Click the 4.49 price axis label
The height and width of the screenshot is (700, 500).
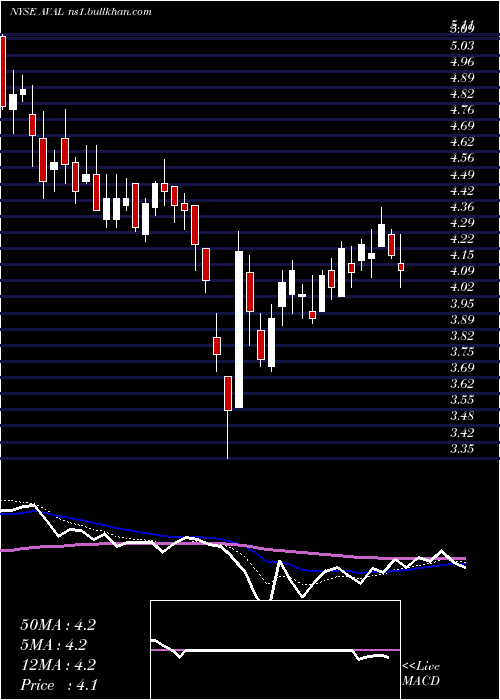coord(462,174)
